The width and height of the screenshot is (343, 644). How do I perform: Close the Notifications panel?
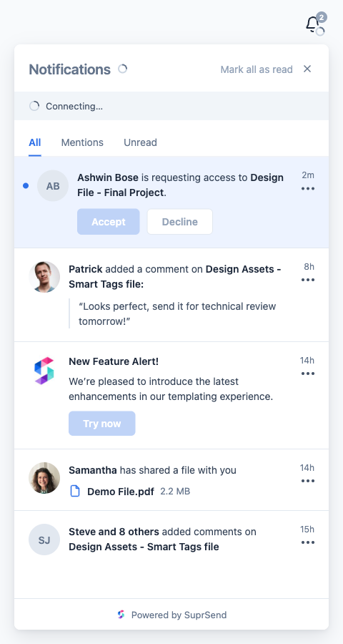(x=307, y=69)
